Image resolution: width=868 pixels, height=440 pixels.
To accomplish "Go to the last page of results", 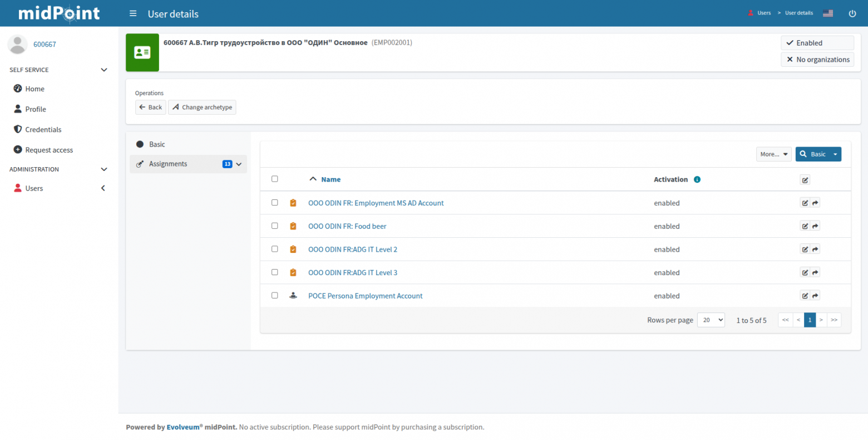I will pyautogui.click(x=834, y=320).
